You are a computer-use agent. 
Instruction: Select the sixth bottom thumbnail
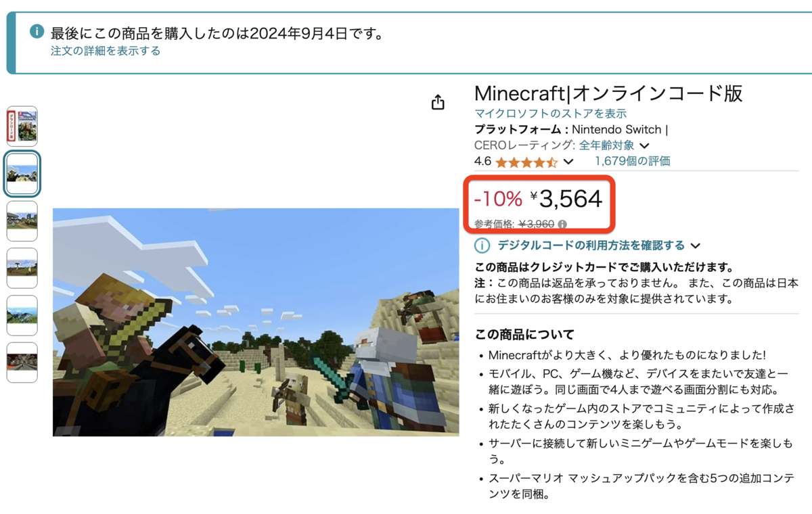22,363
